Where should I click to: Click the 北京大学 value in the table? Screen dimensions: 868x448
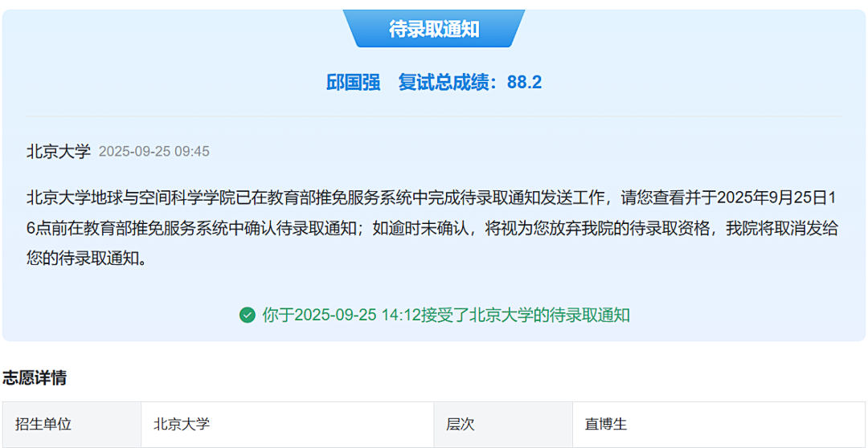(182, 424)
